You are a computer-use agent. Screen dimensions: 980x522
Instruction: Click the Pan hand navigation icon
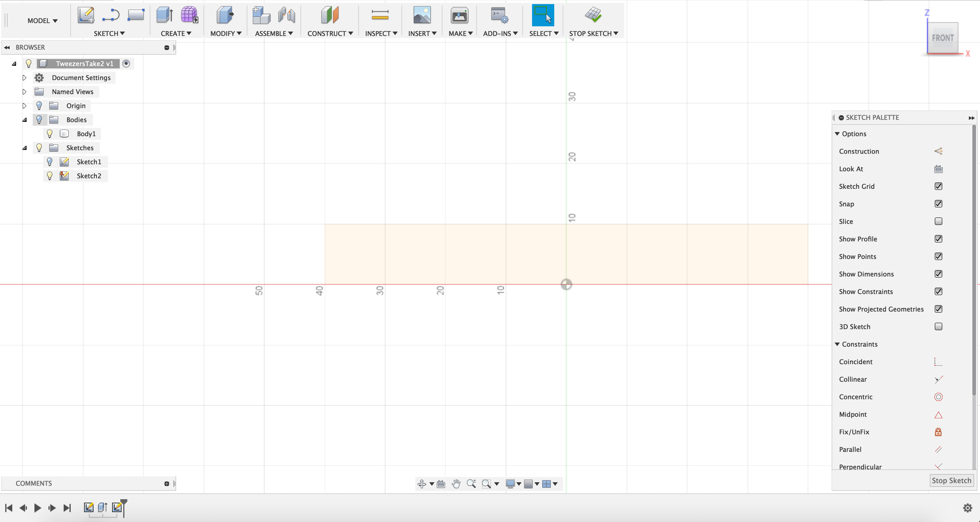tap(456, 484)
